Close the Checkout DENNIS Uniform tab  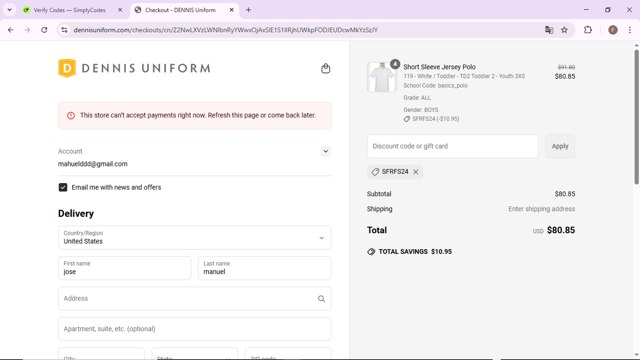[231, 10]
